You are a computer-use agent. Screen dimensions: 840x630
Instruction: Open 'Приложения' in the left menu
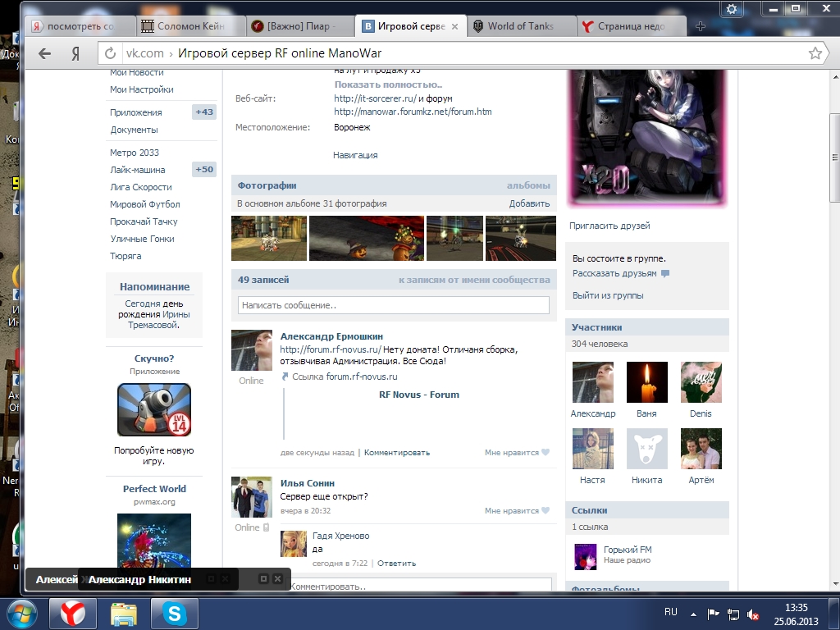[x=136, y=112]
